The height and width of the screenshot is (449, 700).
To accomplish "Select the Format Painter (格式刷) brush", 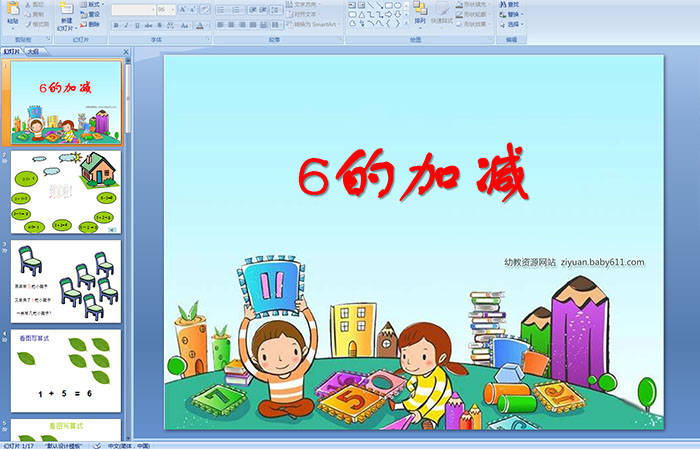I will pyautogui.click(x=37, y=24).
